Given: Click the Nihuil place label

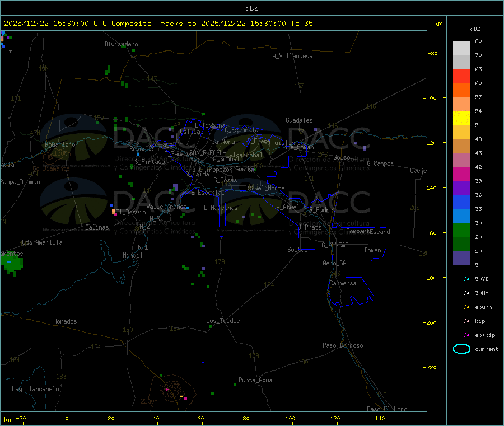Looking at the screenshot, I should tap(132, 255).
